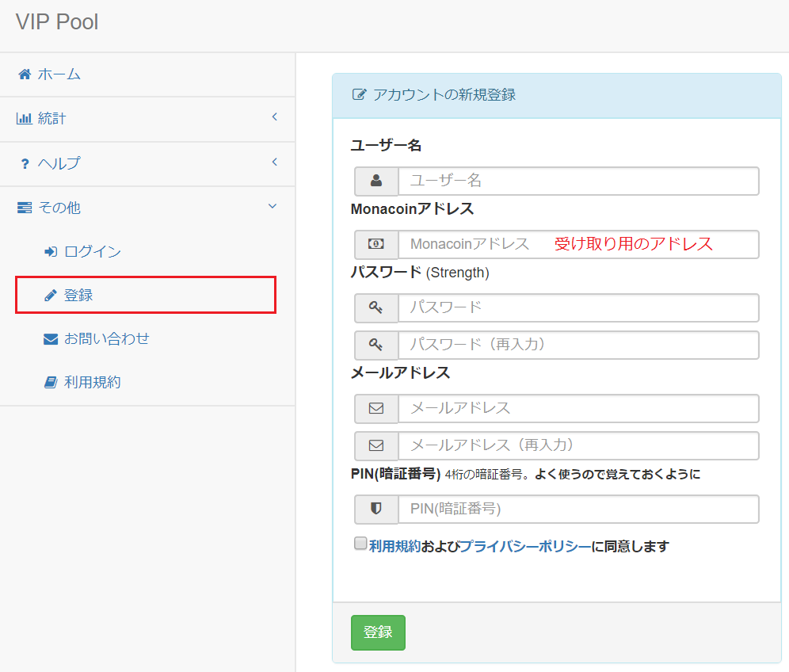Open the プライバシーポリシー link
The height and width of the screenshot is (672, 789).
(525, 546)
